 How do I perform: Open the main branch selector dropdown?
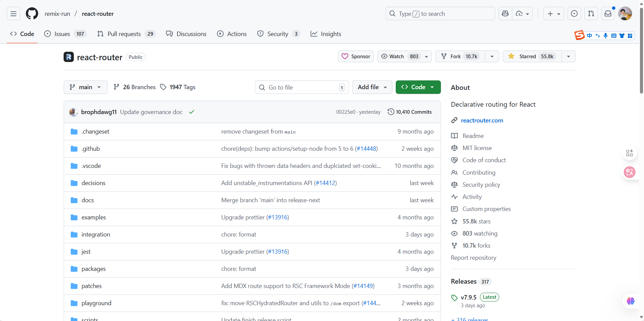pos(86,87)
